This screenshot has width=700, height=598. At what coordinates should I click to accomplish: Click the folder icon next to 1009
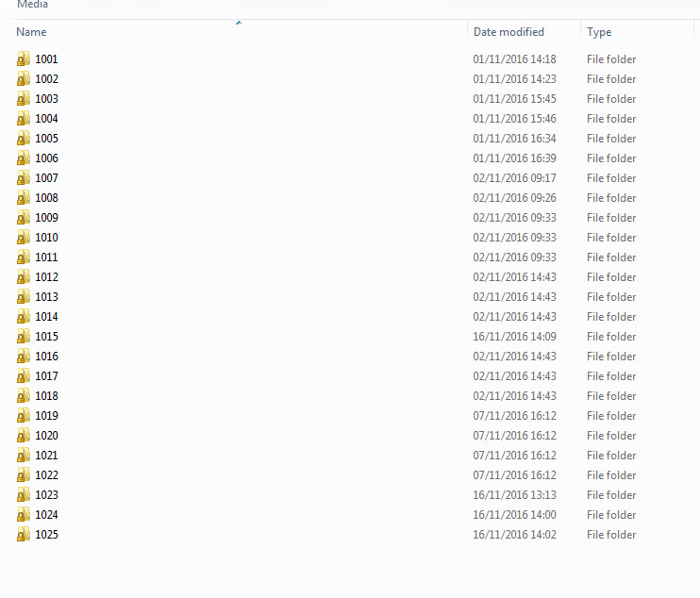tap(24, 218)
